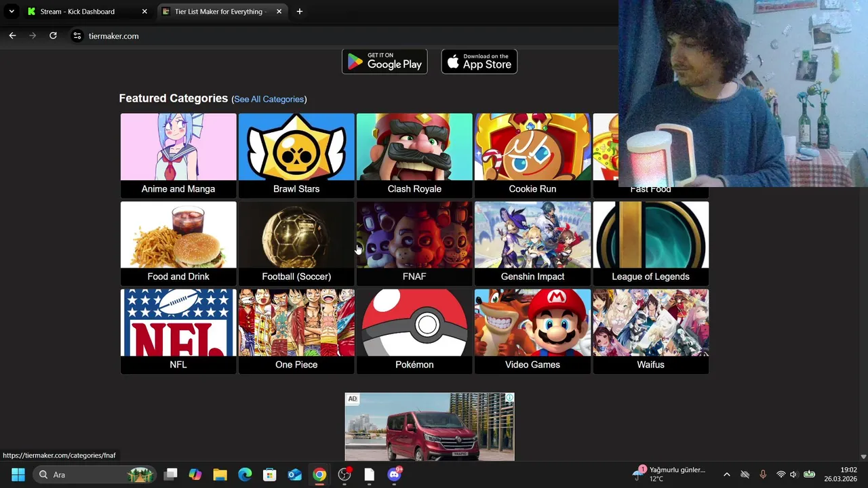Open the Food and Drink category

[x=178, y=243]
